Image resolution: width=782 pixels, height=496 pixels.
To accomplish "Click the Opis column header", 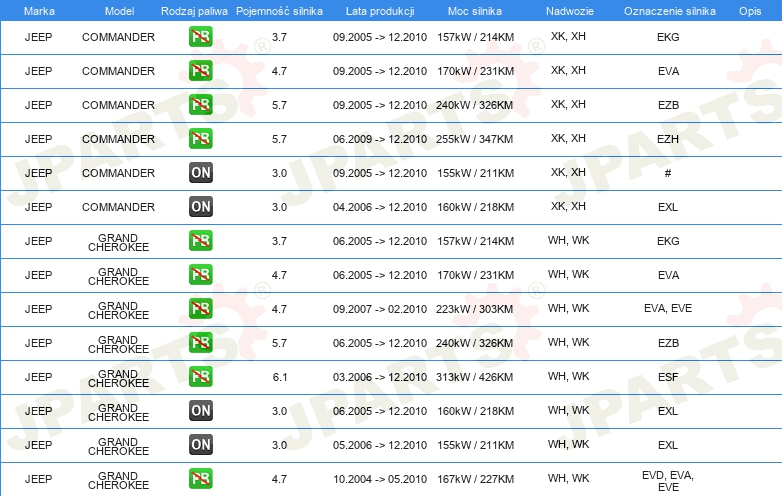I will (x=750, y=11).
